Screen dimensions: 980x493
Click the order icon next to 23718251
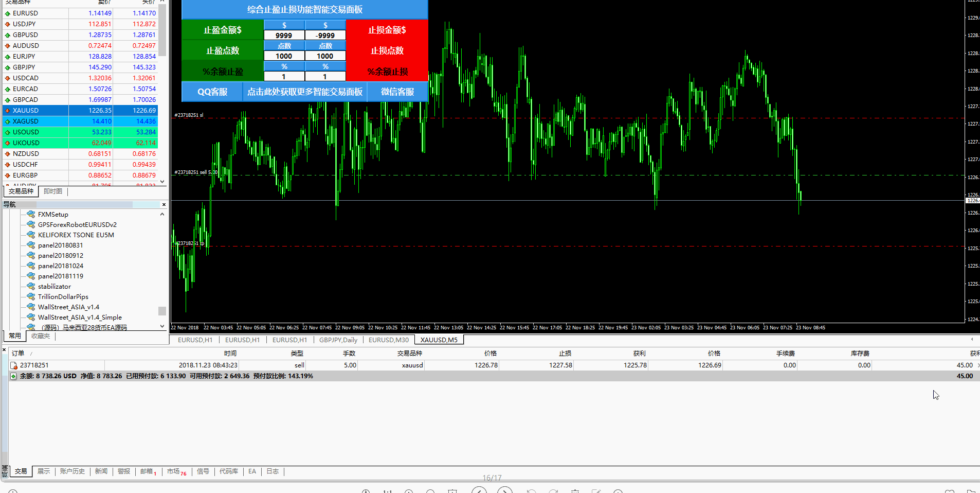pyautogui.click(x=14, y=365)
